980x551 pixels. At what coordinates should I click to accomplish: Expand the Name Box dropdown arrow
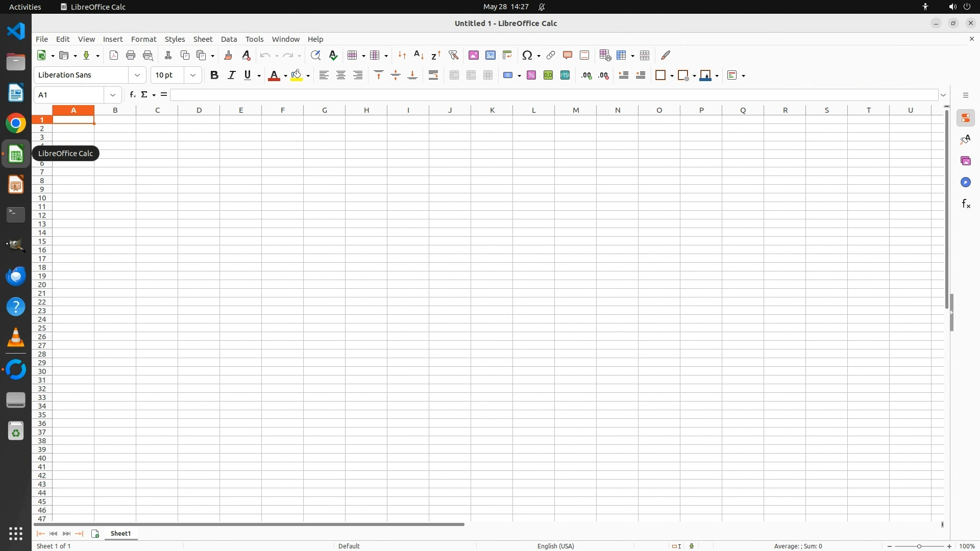(x=113, y=95)
